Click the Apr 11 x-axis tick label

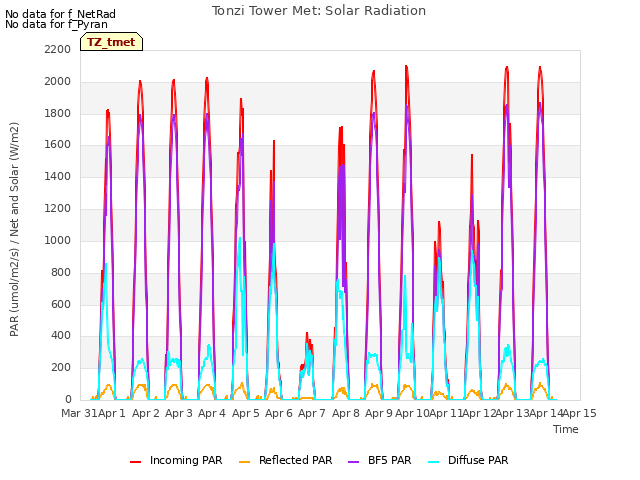[x=446, y=413]
